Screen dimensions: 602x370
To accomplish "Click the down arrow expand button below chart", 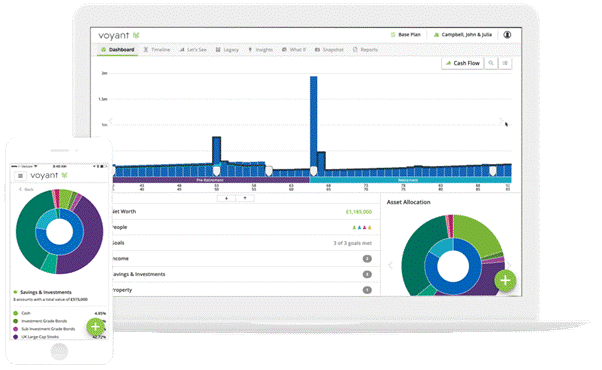I will tap(226, 198).
